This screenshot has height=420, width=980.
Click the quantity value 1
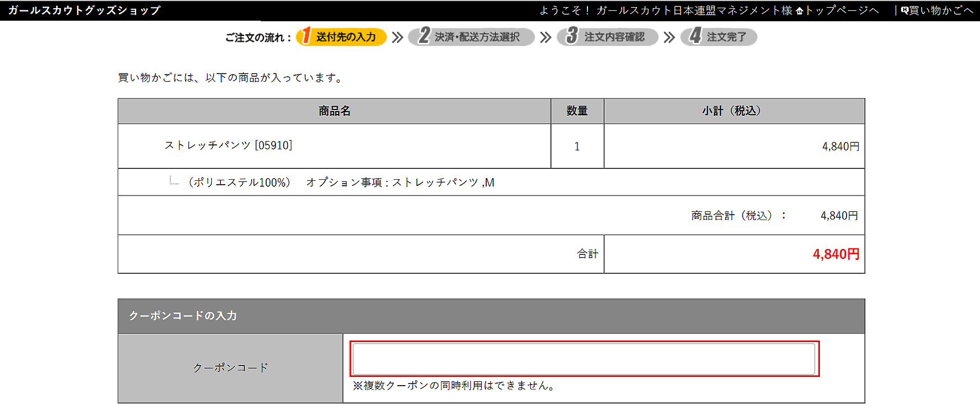click(577, 147)
